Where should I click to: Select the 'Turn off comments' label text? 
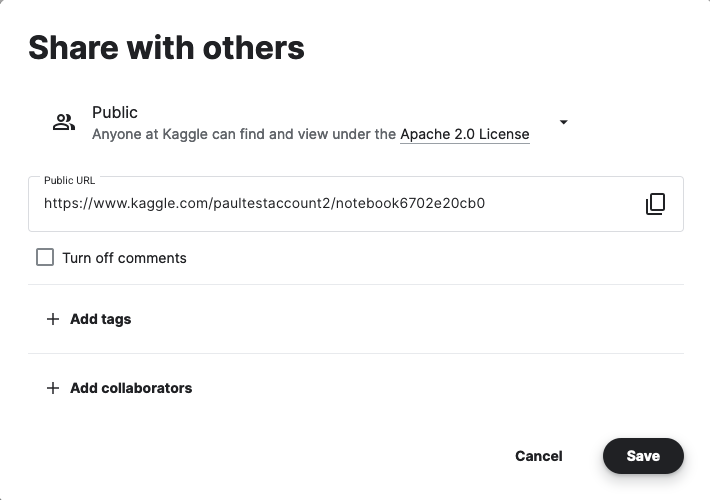coord(125,258)
